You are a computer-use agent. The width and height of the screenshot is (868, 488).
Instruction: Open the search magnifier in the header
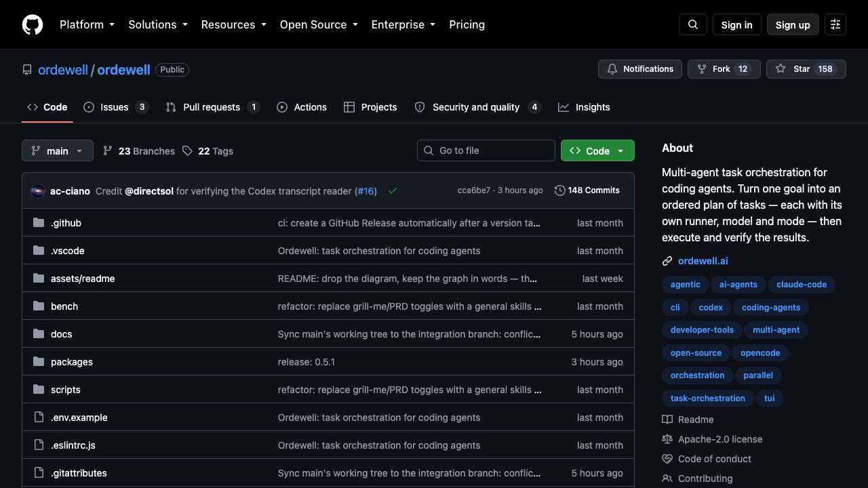[693, 24]
